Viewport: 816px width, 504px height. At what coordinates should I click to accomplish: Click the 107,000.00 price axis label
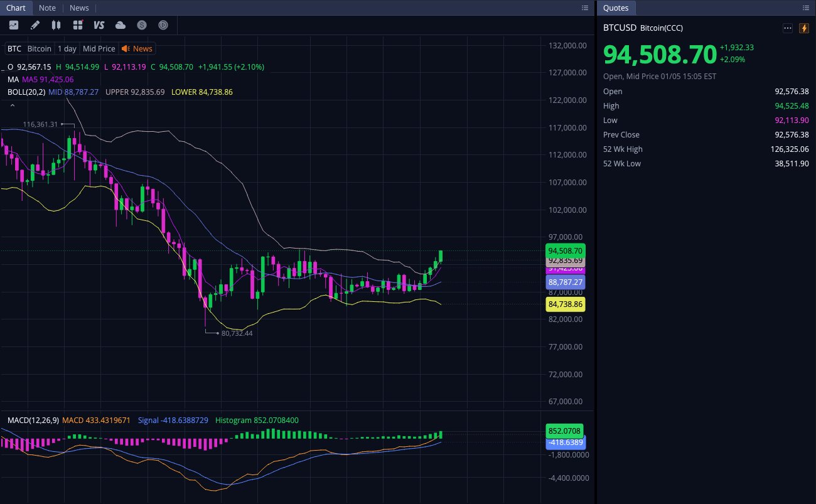pyautogui.click(x=566, y=182)
